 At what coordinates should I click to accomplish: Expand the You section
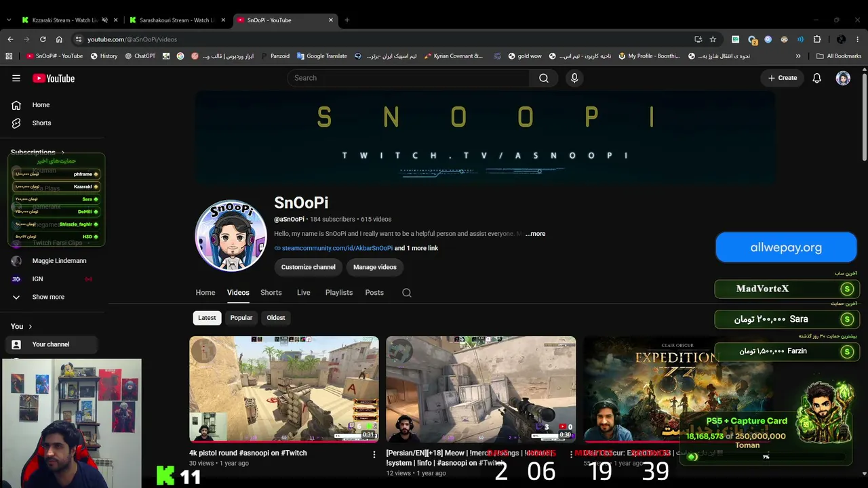(22, 327)
